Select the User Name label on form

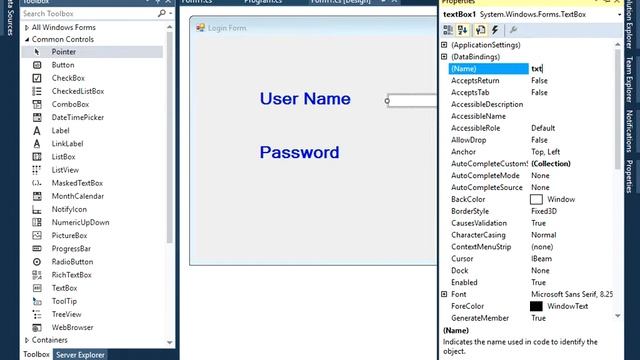[305, 99]
